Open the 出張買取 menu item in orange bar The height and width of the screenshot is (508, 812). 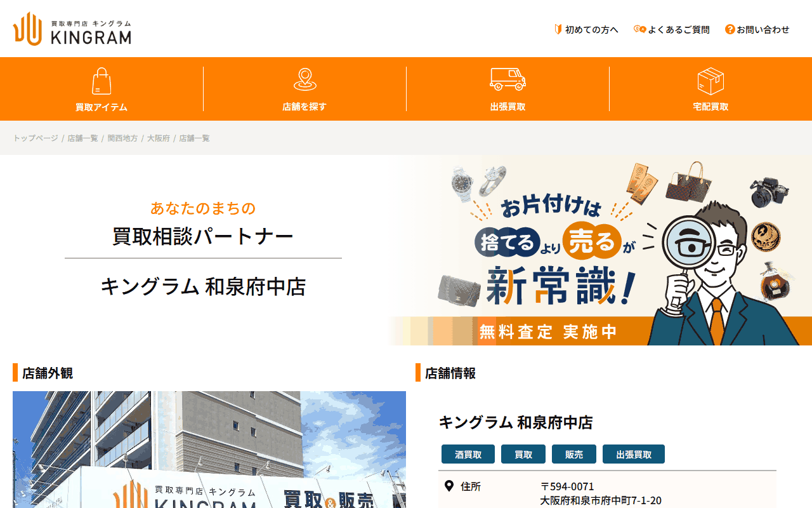pos(507,89)
